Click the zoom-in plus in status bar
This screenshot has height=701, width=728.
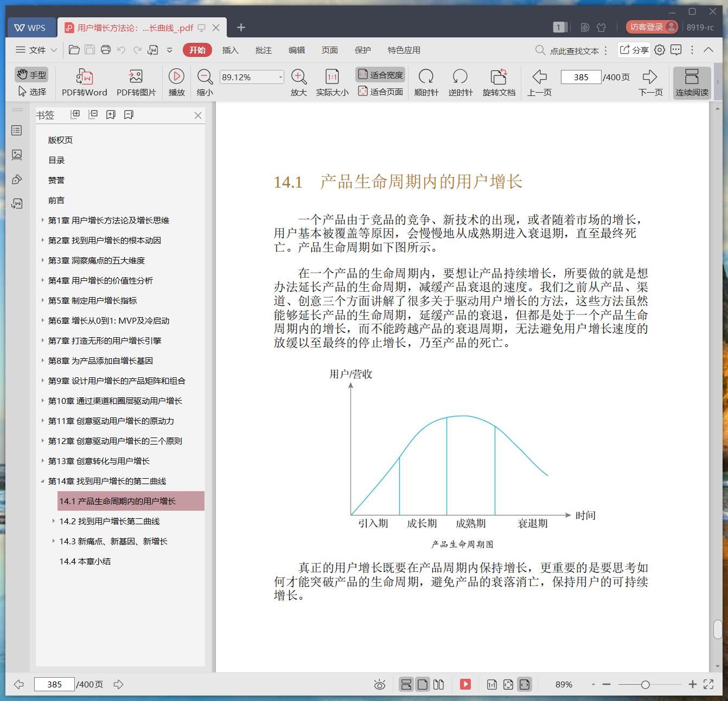pyautogui.click(x=692, y=684)
